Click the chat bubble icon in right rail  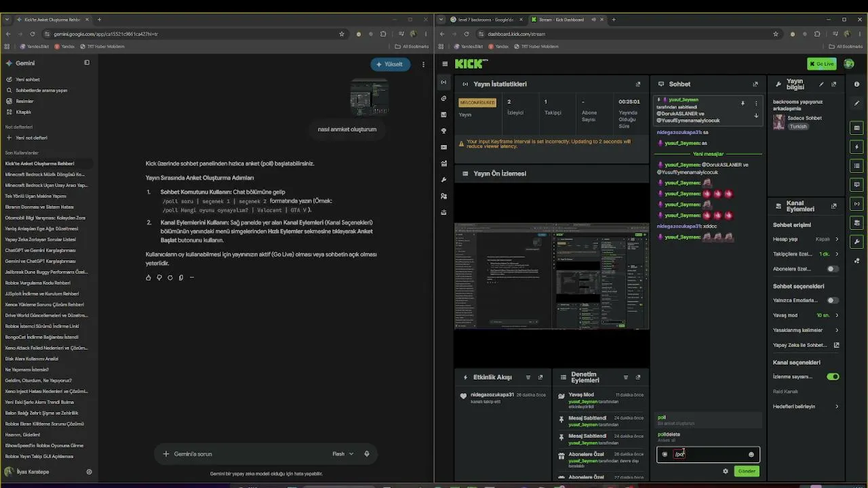coord(857,184)
